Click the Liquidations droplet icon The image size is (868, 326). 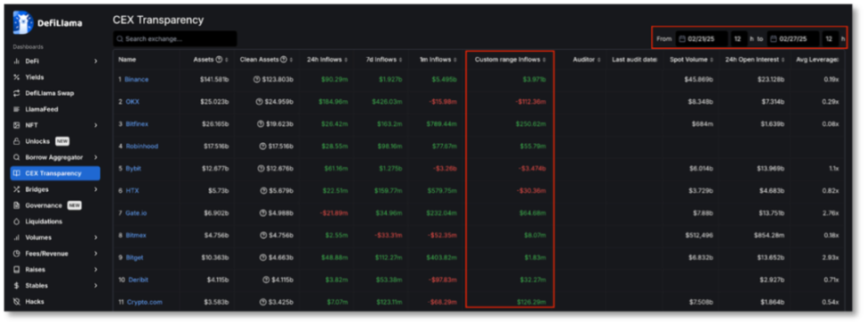(17, 222)
